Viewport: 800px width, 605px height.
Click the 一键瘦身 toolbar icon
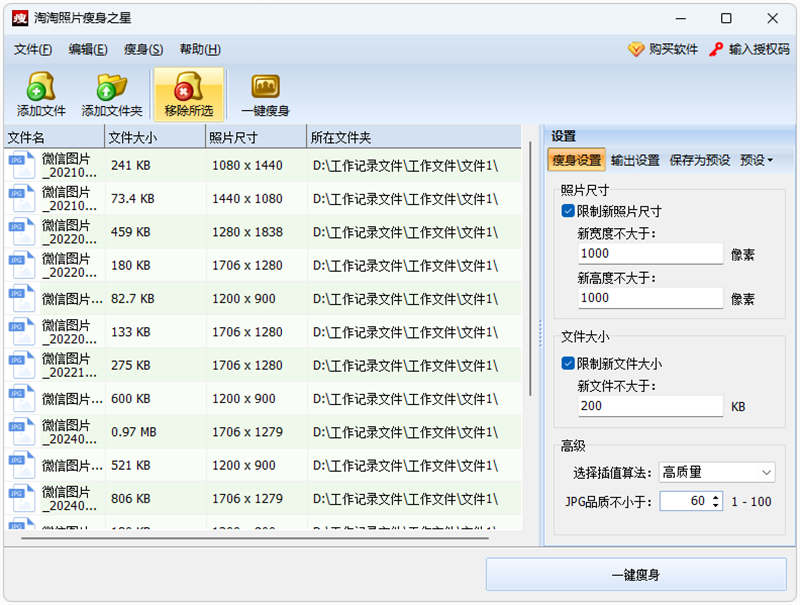point(265,86)
